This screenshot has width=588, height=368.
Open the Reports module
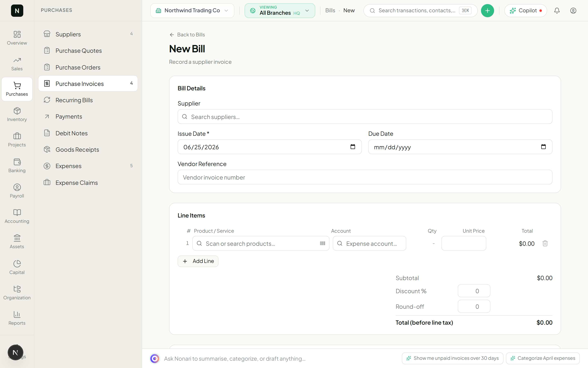[x=17, y=318]
